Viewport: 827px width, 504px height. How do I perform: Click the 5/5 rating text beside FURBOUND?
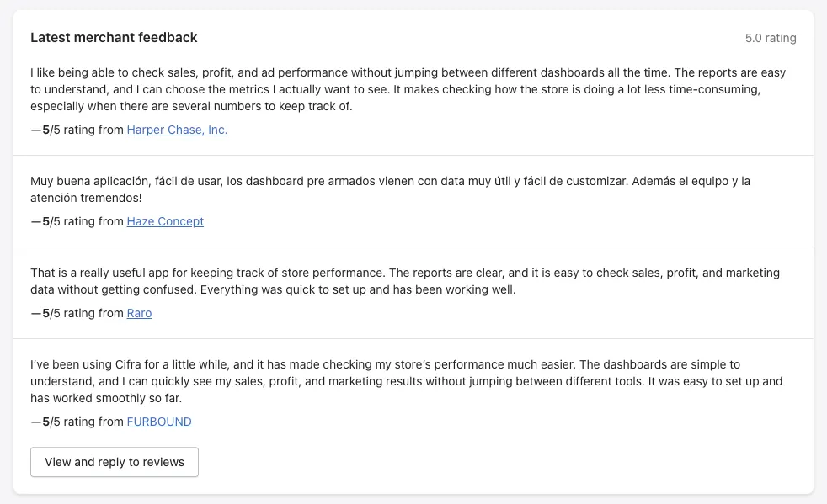pos(77,422)
